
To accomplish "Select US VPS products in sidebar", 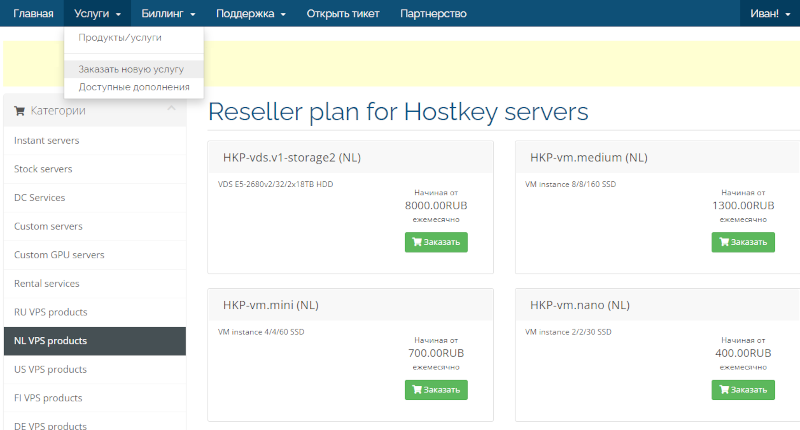I will [50, 369].
